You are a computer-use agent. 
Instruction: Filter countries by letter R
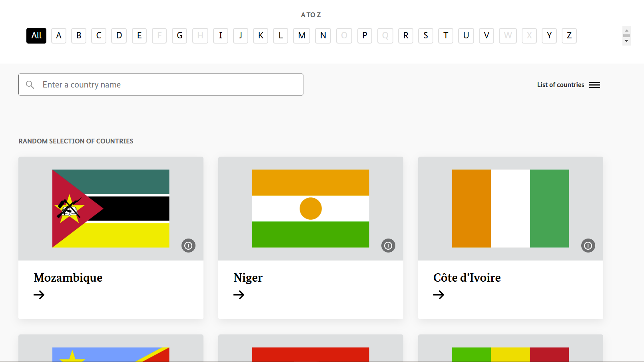pyautogui.click(x=406, y=36)
